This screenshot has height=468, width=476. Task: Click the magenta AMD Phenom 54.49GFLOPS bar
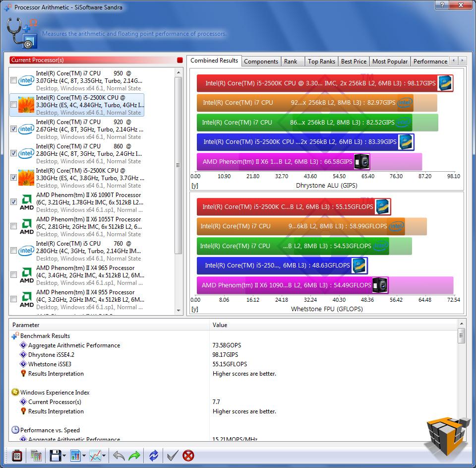(x=293, y=285)
